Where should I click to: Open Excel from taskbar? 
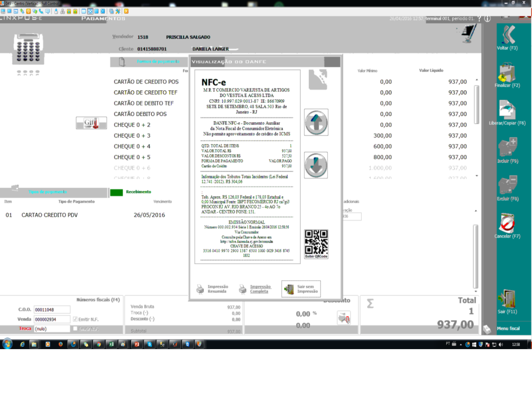coord(111,344)
